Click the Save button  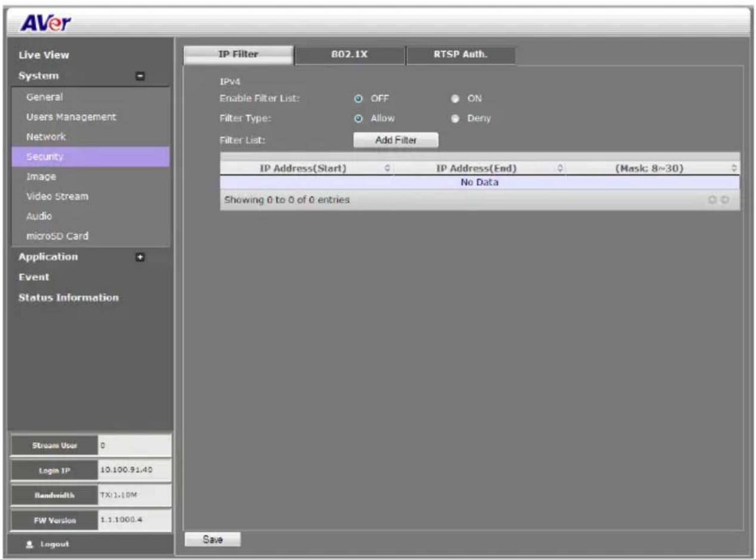pyautogui.click(x=212, y=539)
